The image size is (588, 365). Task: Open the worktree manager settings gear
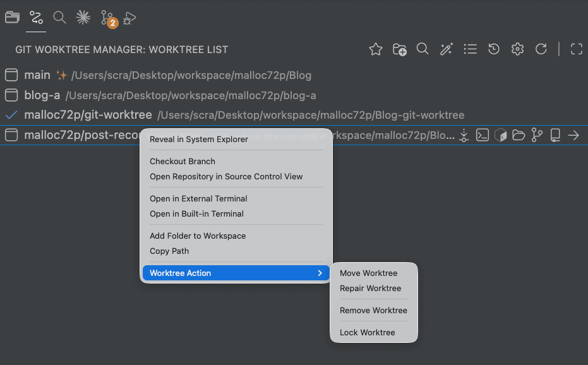(517, 49)
